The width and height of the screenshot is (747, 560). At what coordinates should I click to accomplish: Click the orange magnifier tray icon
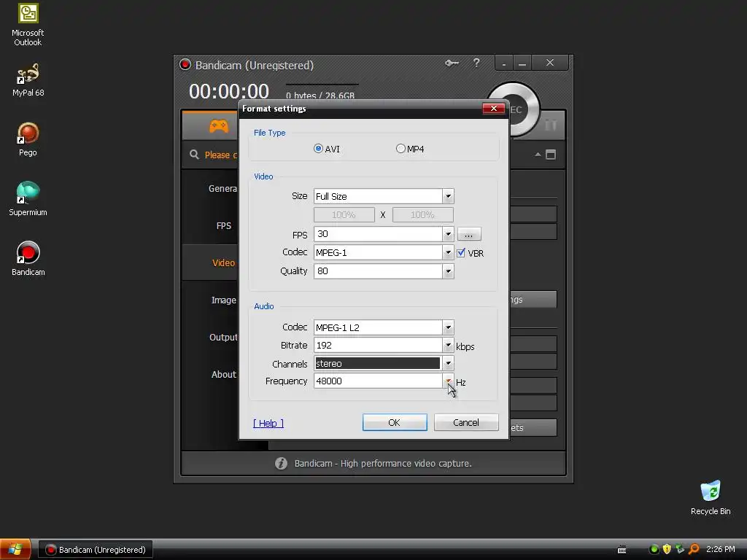[x=694, y=549]
